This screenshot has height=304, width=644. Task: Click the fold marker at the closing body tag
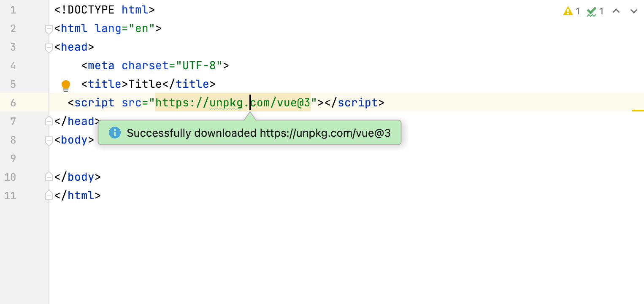pyautogui.click(x=49, y=177)
